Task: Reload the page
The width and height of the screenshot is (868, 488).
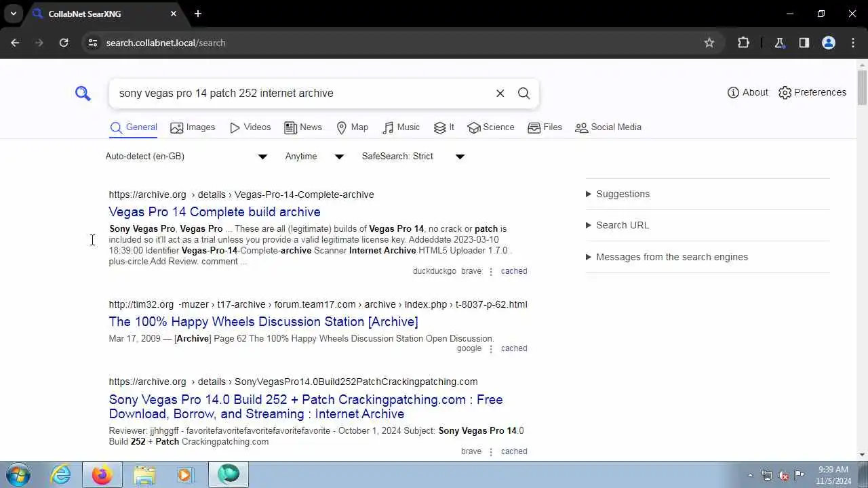Action: click(x=64, y=43)
